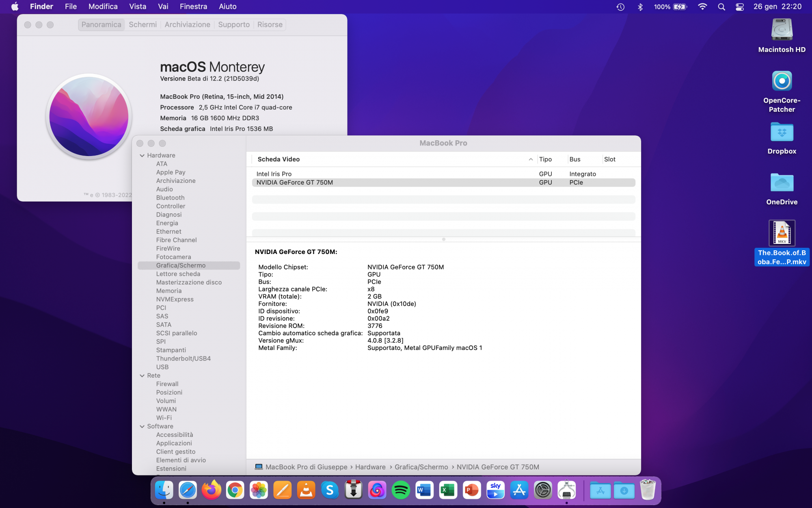Open Control Center in menu bar
This screenshot has width=812, height=508.
740,7
